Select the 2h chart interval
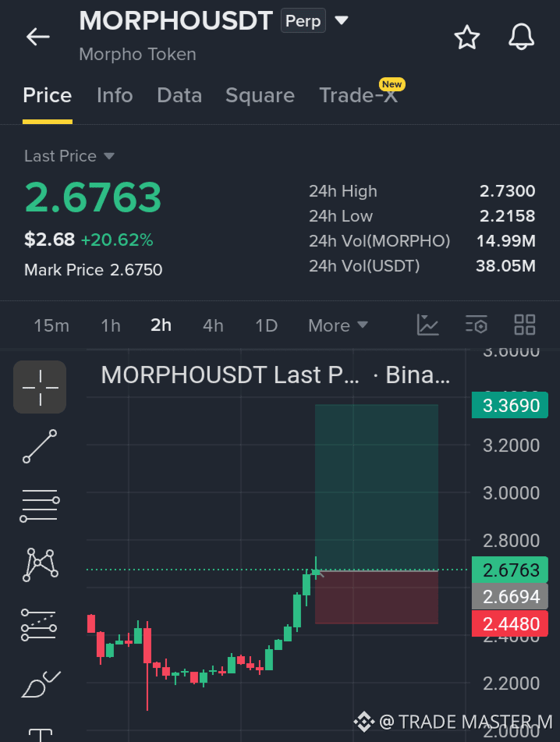 161,325
